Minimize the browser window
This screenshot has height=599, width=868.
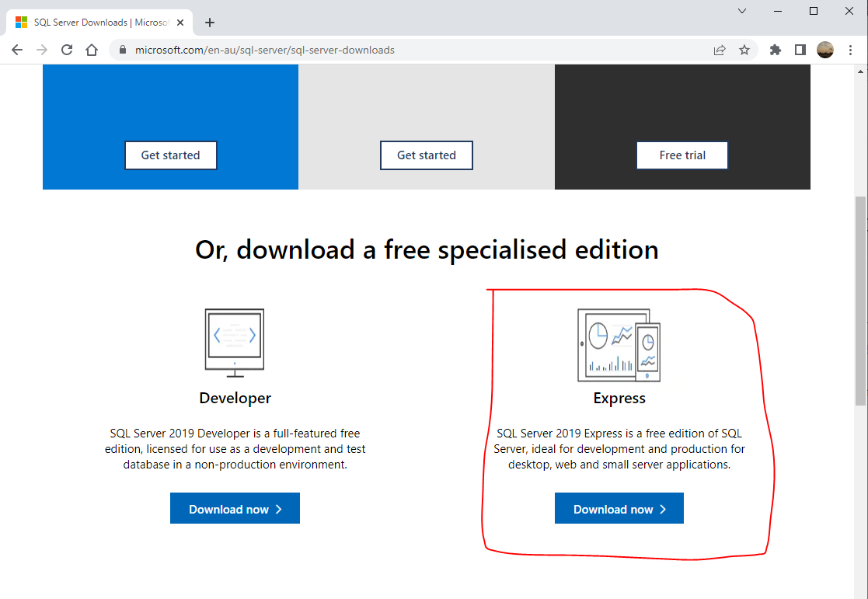tap(778, 11)
